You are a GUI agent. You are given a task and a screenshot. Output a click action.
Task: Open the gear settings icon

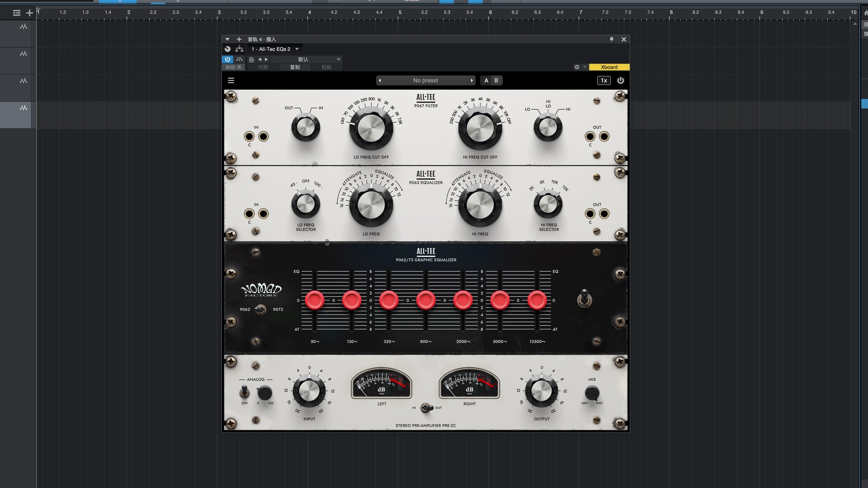click(577, 67)
